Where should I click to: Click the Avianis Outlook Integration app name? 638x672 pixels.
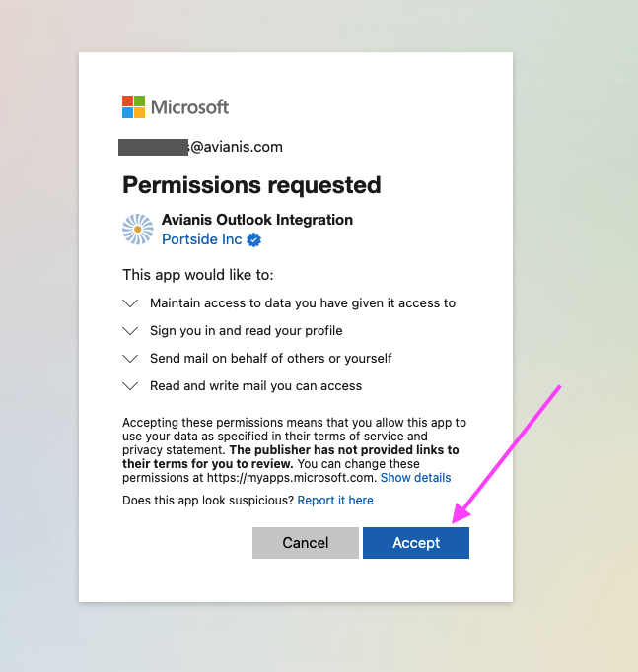(257, 220)
